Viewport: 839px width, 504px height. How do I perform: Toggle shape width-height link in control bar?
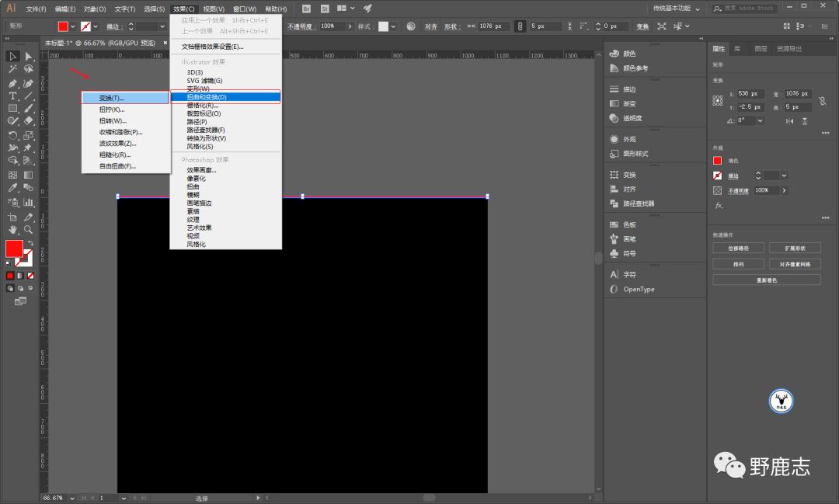pos(520,26)
